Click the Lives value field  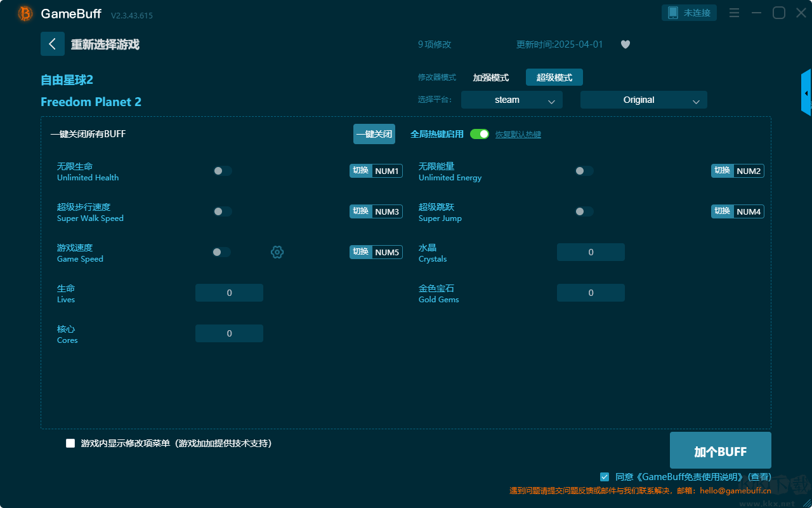tap(229, 293)
